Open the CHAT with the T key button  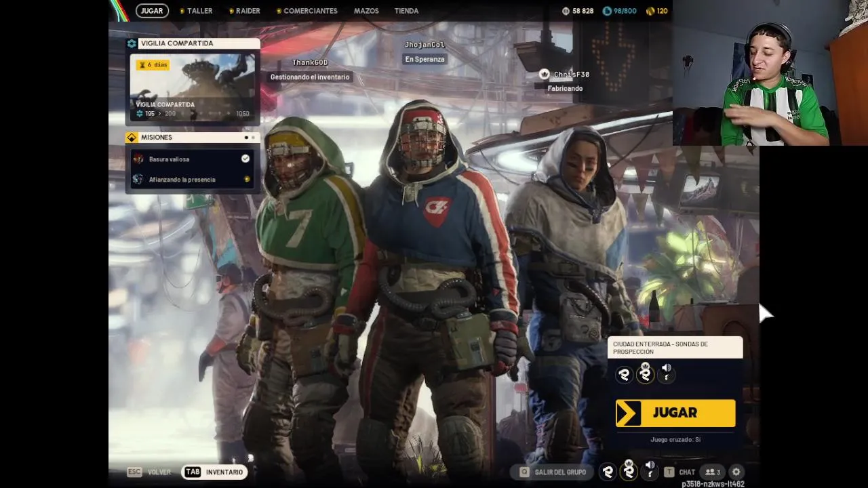pyautogui.click(x=679, y=472)
